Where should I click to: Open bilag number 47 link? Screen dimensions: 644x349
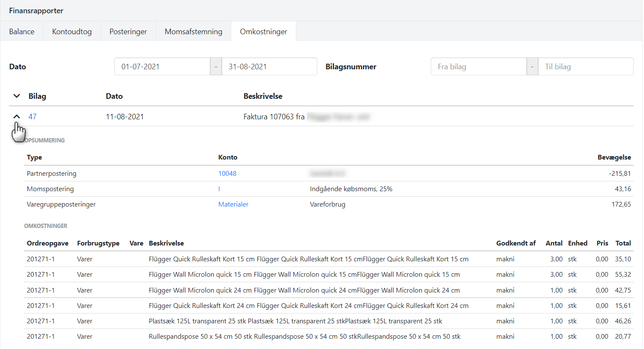click(x=33, y=117)
